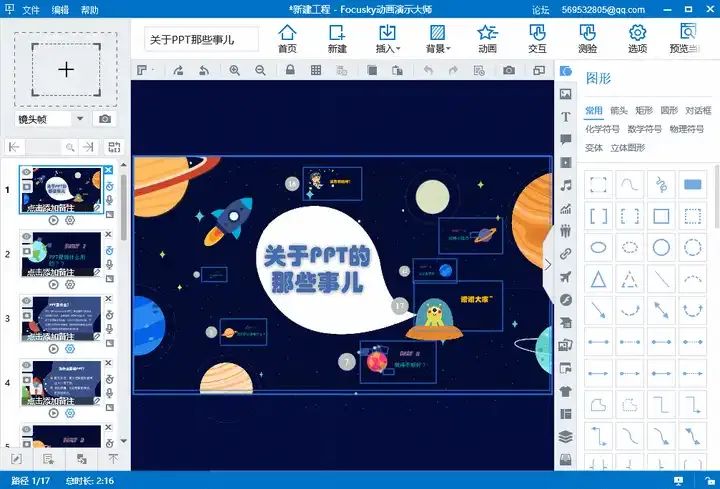Play frame 1 preview button
Screen dimensions: 720x489
[x=54, y=220]
